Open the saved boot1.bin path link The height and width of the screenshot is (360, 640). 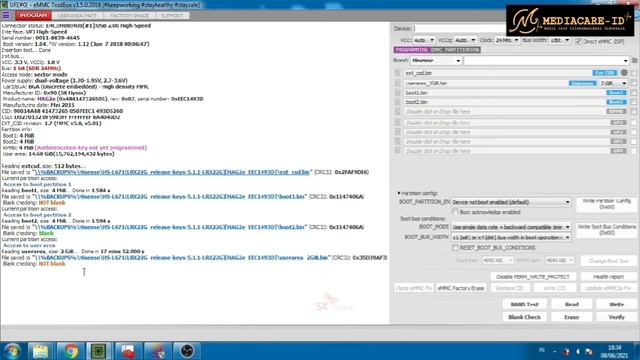(x=169, y=197)
